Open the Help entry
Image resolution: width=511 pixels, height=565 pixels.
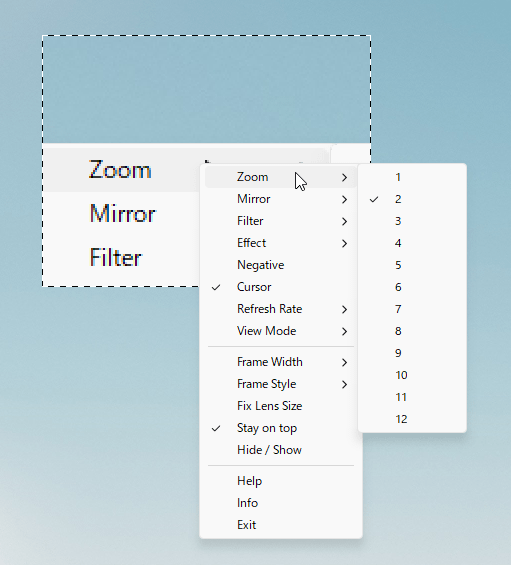tap(281, 481)
